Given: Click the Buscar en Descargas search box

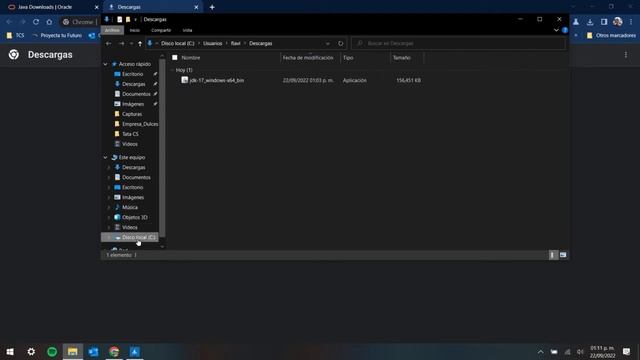Looking at the screenshot, I should 458,43.
